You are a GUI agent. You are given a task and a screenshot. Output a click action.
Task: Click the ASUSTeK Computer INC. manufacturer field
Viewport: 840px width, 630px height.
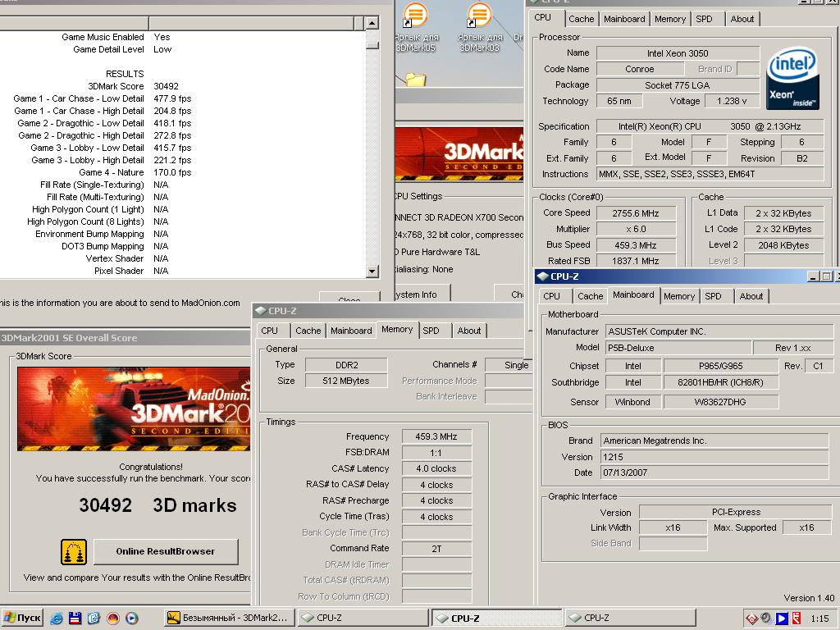coord(719,331)
